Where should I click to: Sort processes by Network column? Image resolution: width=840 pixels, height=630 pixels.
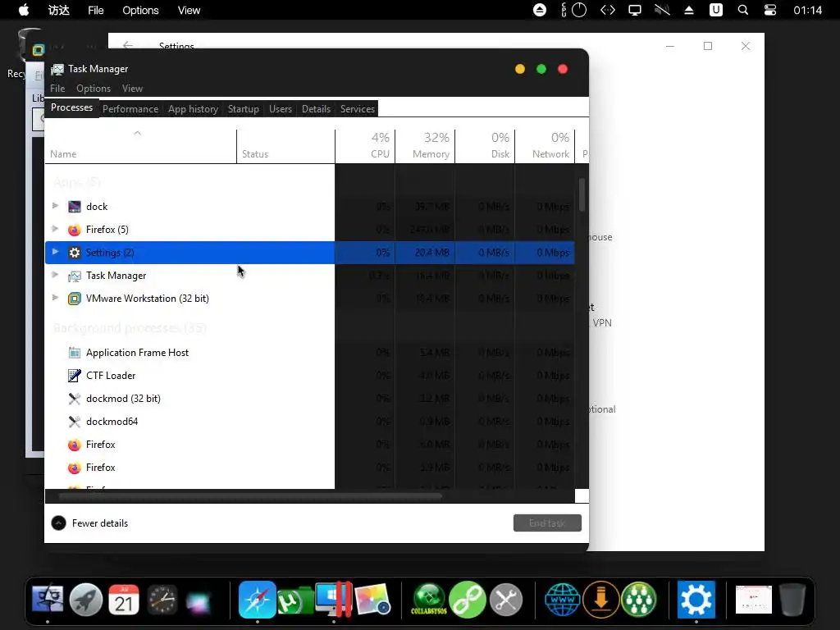click(545, 146)
